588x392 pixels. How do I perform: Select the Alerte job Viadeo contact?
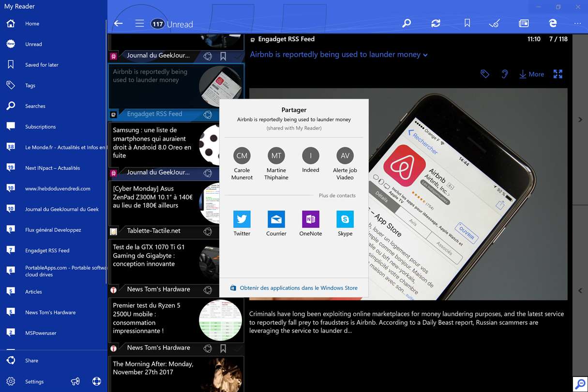point(345,164)
